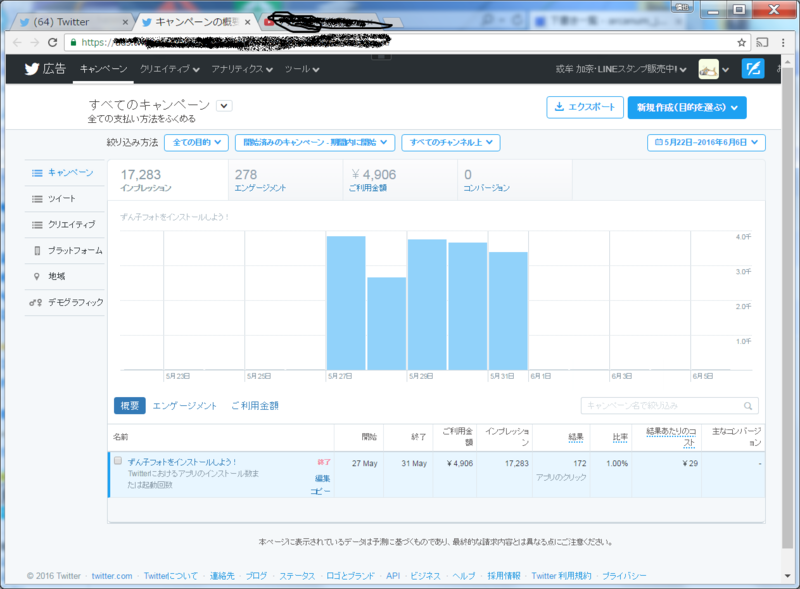Image resolution: width=800 pixels, height=589 pixels.
Task: Open the API footer link
Action: 393,576
